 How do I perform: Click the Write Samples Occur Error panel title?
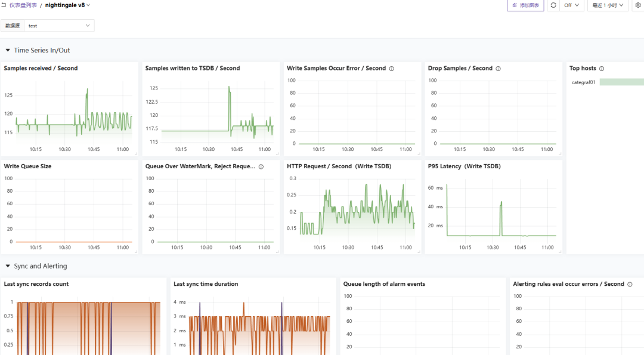point(336,68)
